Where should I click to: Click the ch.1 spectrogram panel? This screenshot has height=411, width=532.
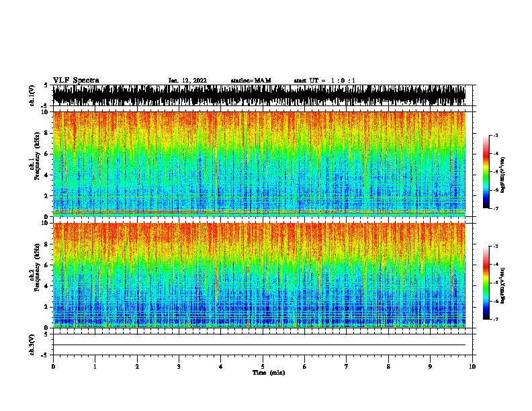pos(259,164)
